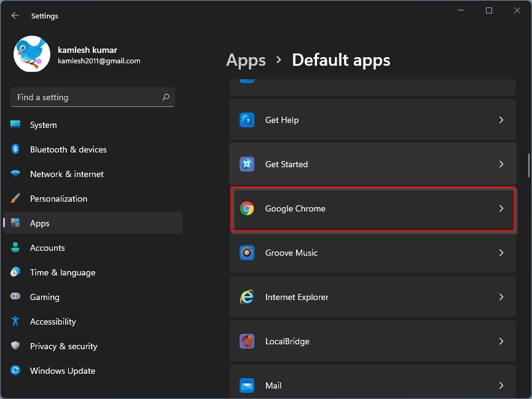Click the Find a setting field
The width and height of the screenshot is (532, 399).
click(x=86, y=97)
